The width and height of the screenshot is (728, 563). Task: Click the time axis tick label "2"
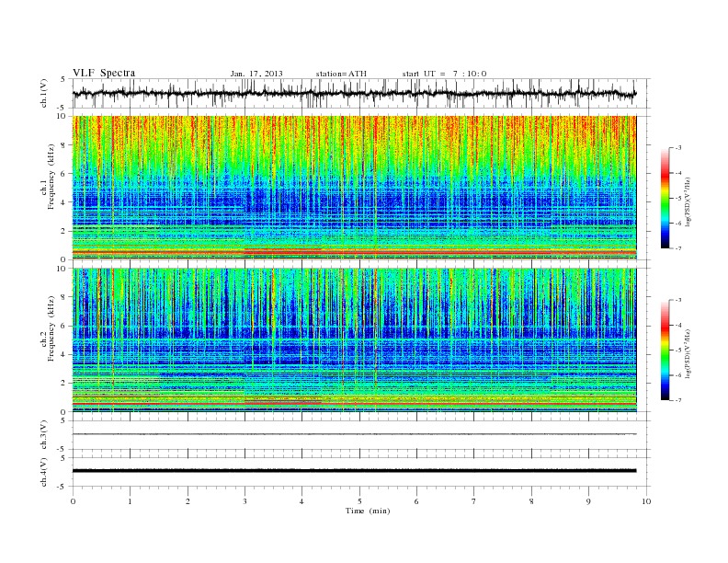(x=188, y=501)
